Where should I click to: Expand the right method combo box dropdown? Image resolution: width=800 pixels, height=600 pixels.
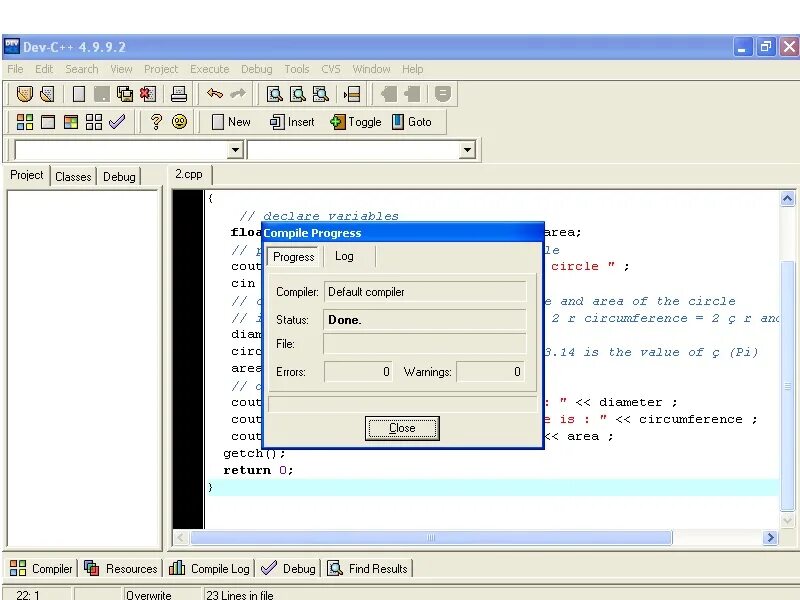467,150
